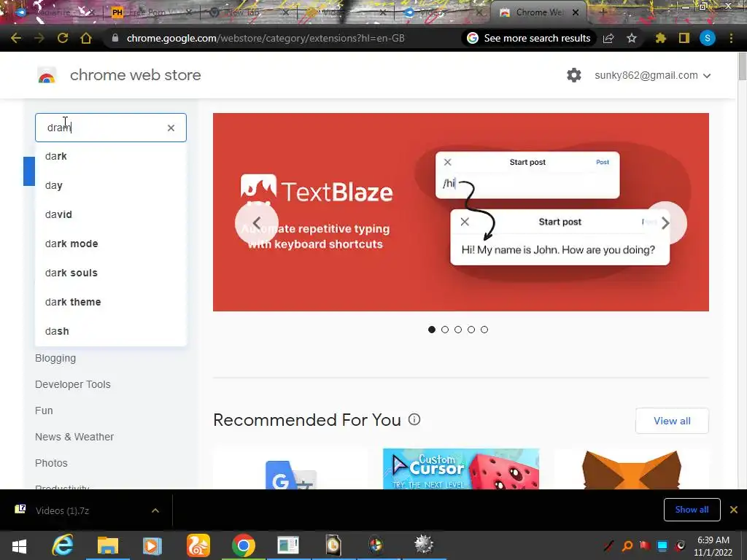Choose the 'dark' suggestion
This screenshot has width=747, height=560.
click(x=111, y=156)
